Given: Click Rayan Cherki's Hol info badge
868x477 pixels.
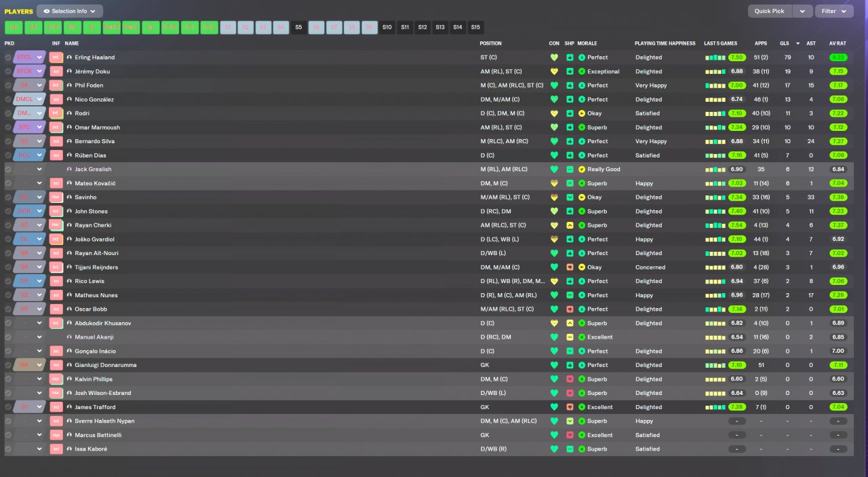Looking at the screenshot, I should pyautogui.click(x=56, y=225).
